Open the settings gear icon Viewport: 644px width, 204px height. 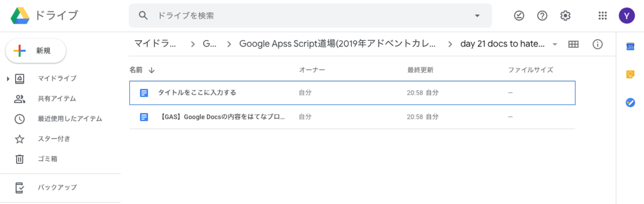pos(565,16)
